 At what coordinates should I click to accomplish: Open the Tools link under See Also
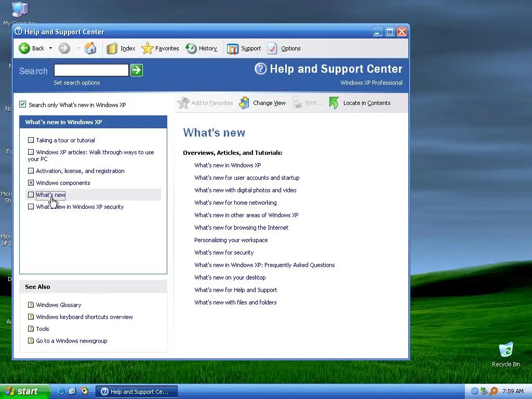click(x=43, y=329)
